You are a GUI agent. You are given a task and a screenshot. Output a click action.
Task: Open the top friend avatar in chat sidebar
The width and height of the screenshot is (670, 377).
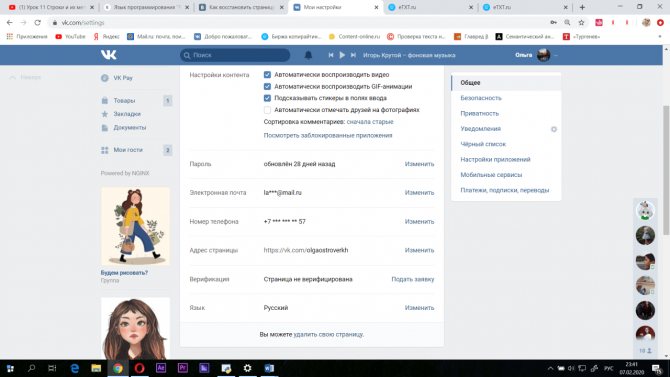[645, 211]
